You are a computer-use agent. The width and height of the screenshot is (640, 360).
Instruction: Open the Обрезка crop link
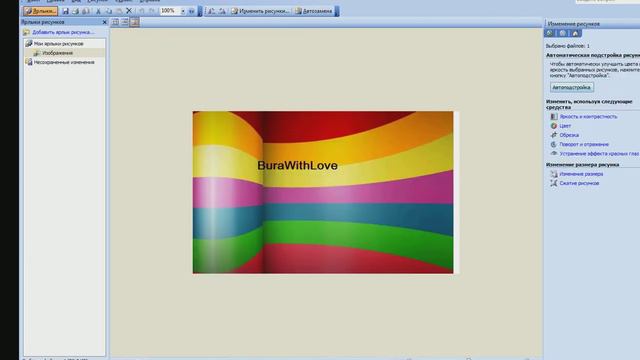[x=569, y=135]
